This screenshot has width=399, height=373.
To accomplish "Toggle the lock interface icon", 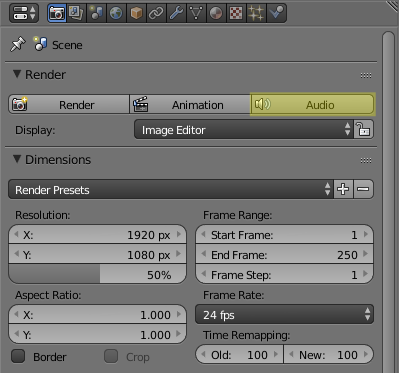I will [364, 130].
